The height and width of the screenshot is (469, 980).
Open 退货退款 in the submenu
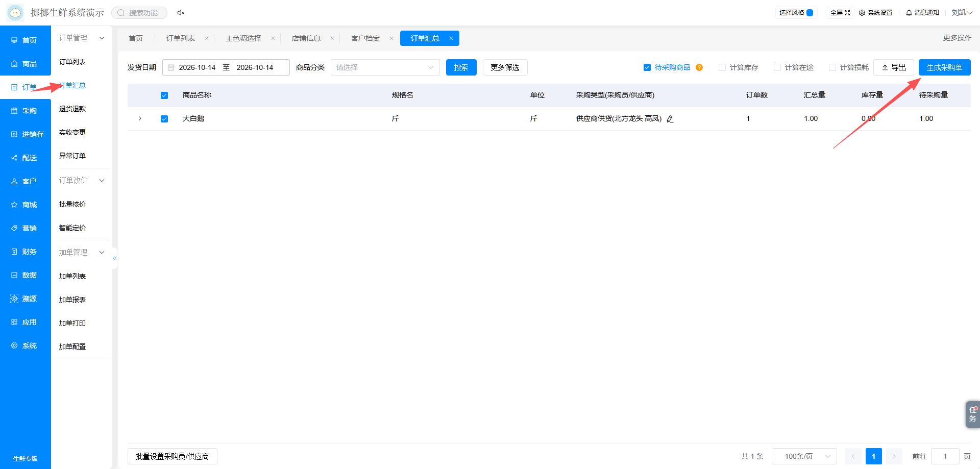coord(72,109)
